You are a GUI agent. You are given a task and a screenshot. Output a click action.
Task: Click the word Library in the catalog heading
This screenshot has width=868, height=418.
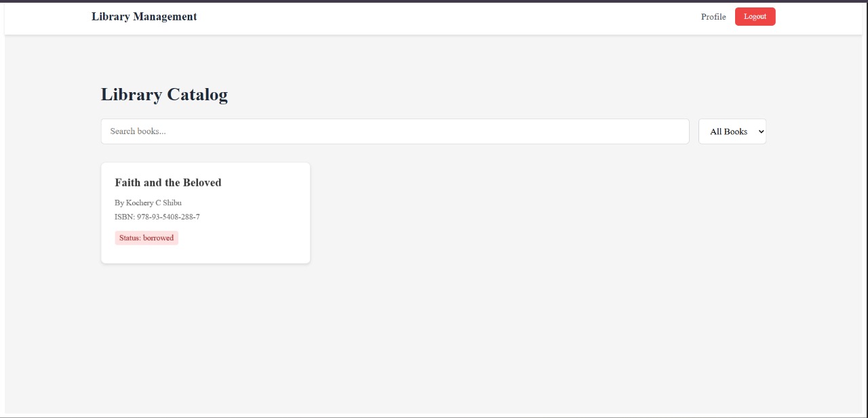[130, 95]
